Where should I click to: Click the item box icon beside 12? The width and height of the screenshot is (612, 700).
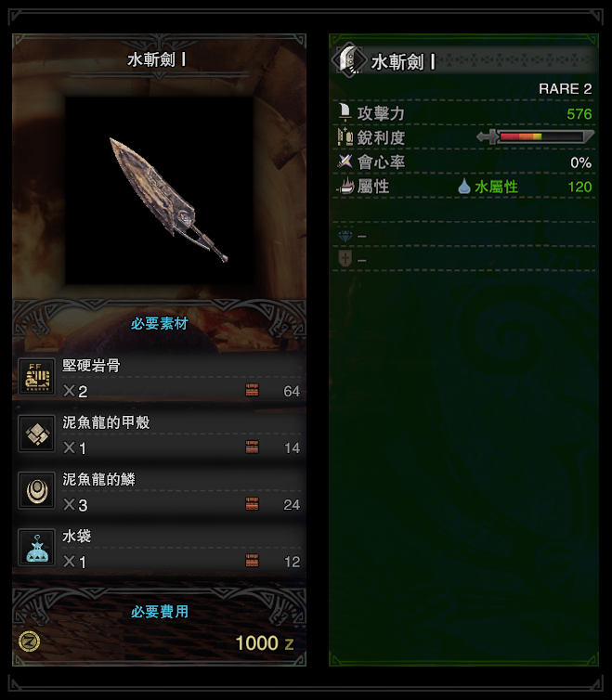coord(252,560)
